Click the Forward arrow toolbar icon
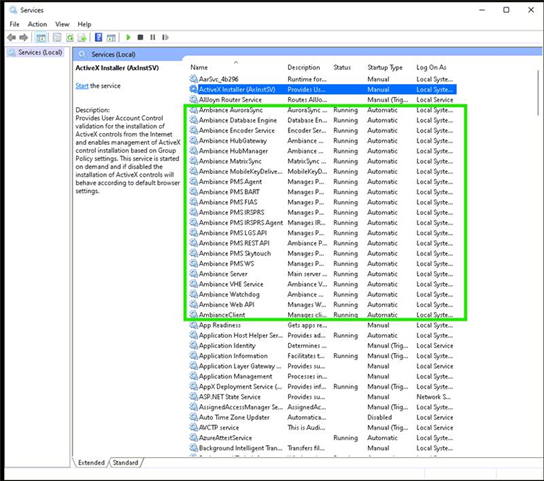 tap(24, 37)
